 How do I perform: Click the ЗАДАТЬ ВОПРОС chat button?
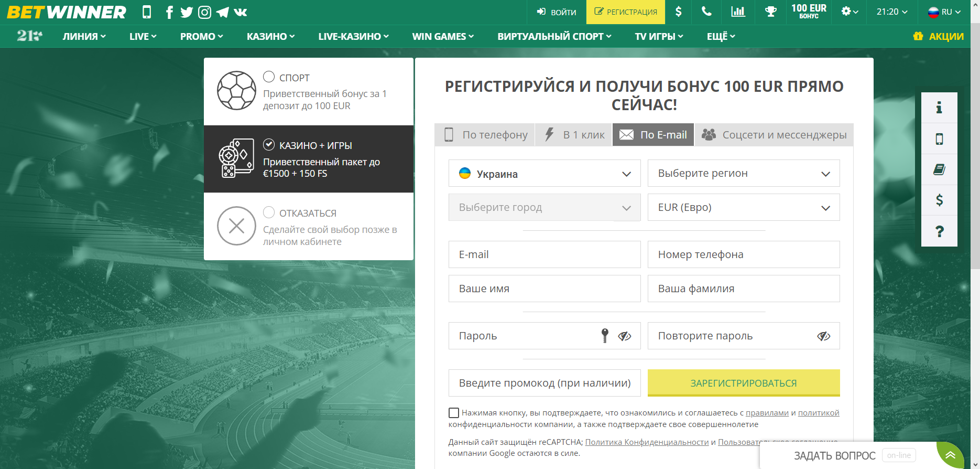835,455
